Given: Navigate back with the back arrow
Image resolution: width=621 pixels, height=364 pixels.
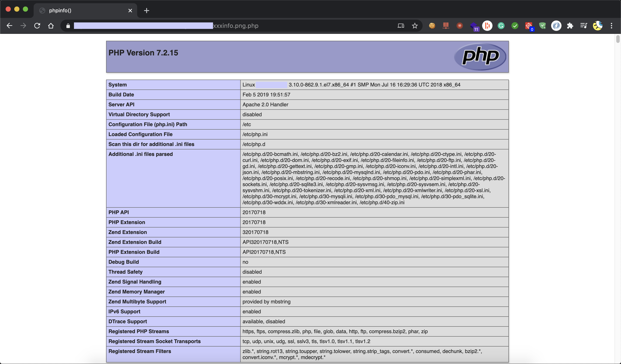Looking at the screenshot, I should click(9, 26).
